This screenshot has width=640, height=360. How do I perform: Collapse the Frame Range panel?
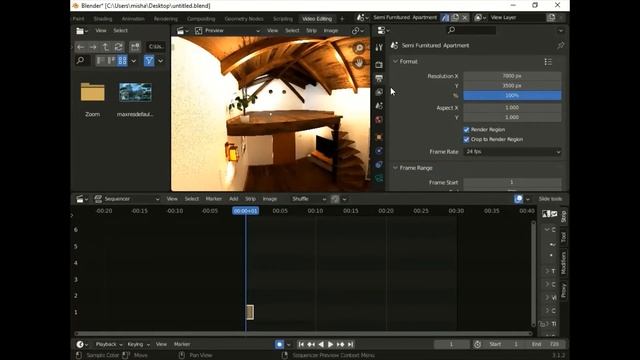pos(395,168)
